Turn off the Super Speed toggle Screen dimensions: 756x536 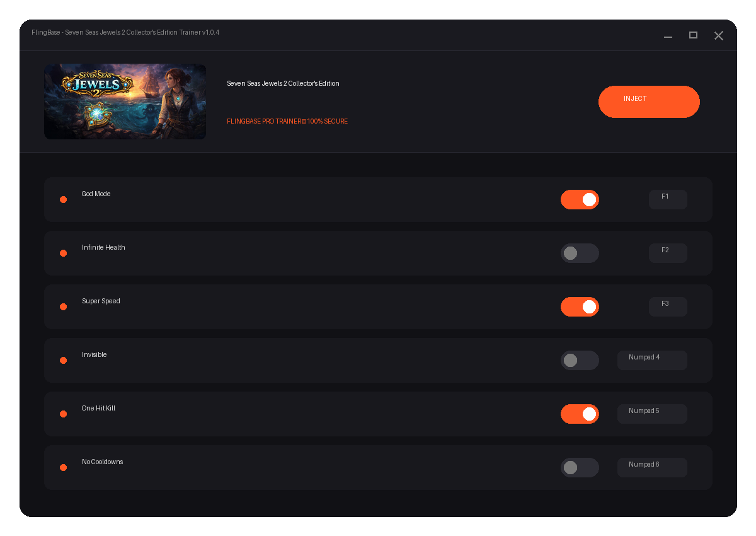pyautogui.click(x=580, y=306)
